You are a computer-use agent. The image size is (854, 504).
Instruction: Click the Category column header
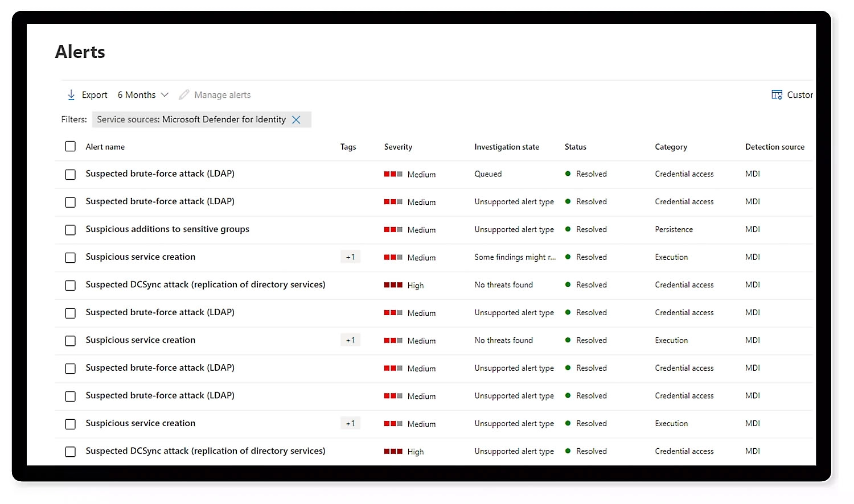tap(671, 147)
